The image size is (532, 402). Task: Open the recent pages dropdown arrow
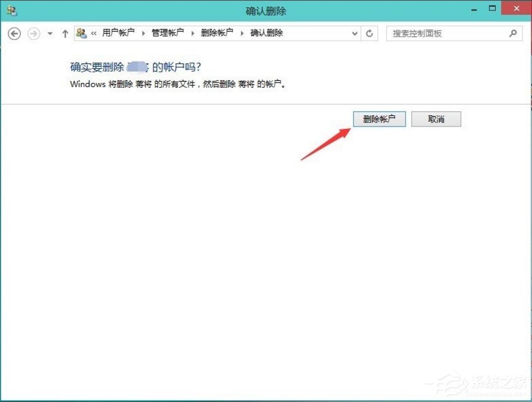point(49,34)
